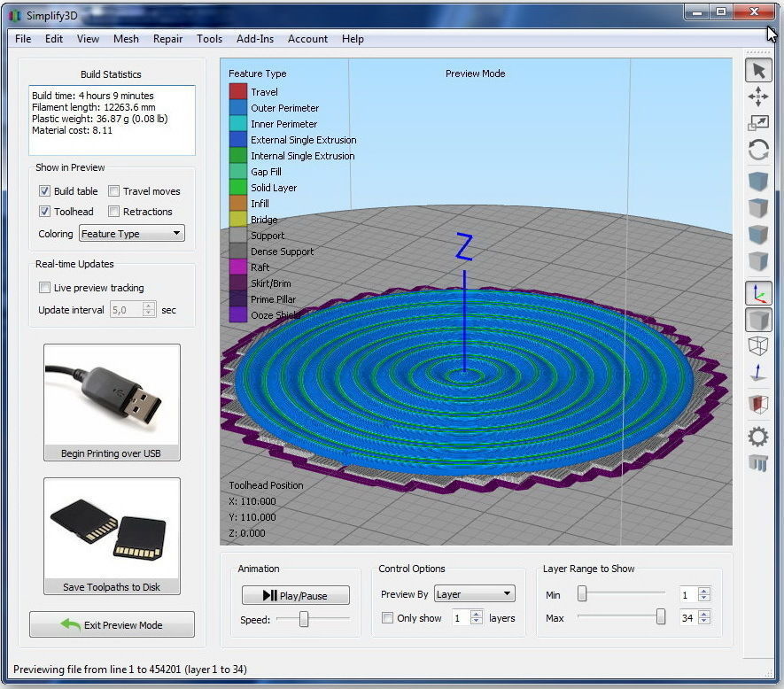This screenshot has height=689, width=784.
Task: Open the Mesh menu
Action: point(126,38)
